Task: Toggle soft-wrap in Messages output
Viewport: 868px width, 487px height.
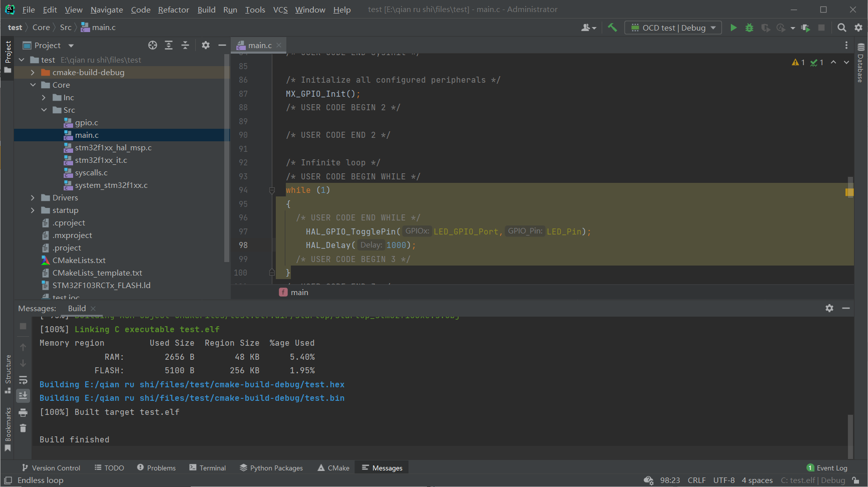Action: coord(23,380)
